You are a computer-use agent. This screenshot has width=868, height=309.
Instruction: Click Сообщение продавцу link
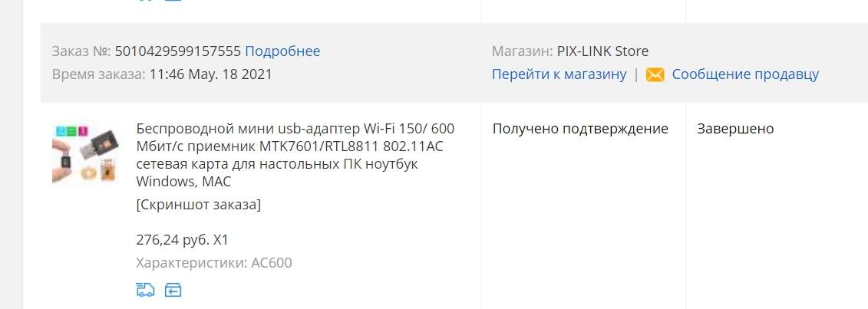[x=745, y=74]
